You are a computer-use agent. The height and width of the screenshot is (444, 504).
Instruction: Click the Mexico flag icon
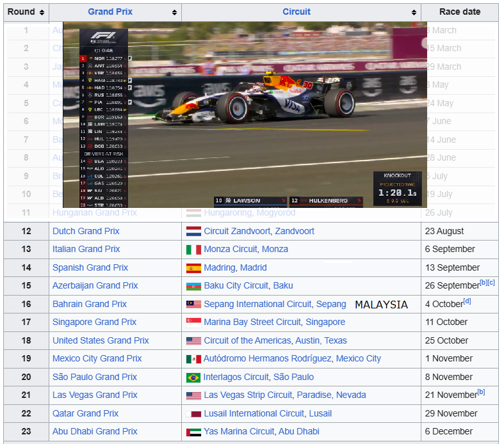(x=193, y=359)
